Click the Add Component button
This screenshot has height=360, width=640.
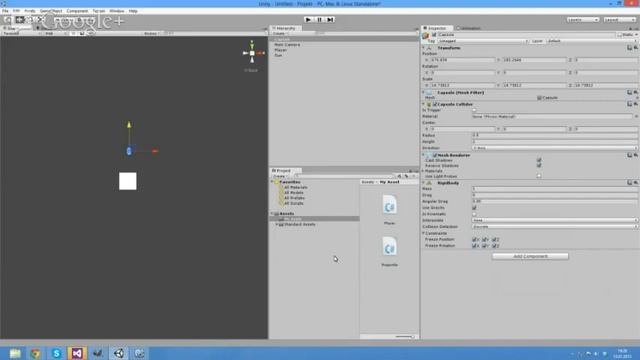pos(530,256)
